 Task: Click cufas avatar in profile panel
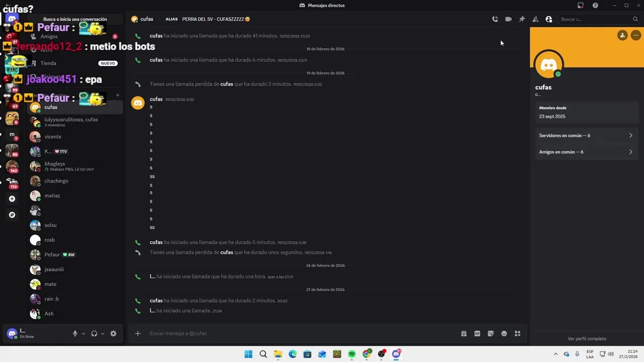point(549,65)
